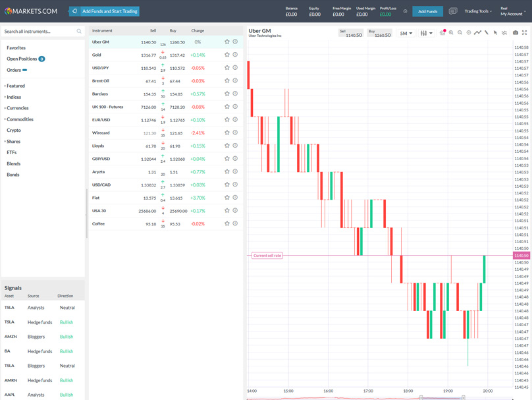Sort instruments by Change column header
The height and width of the screenshot is (400, 532).
198,30
